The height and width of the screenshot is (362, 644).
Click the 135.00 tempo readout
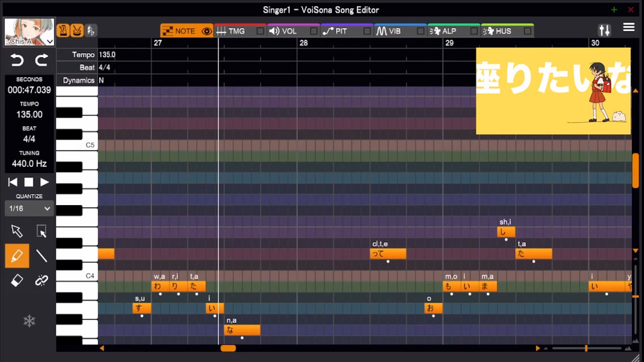point(29,115)
